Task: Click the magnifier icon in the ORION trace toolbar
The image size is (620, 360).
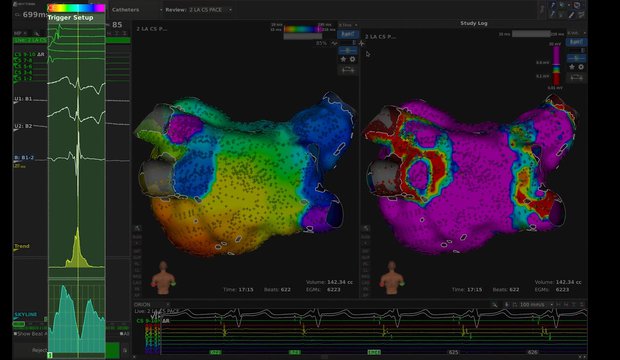Action: (495, 305)
